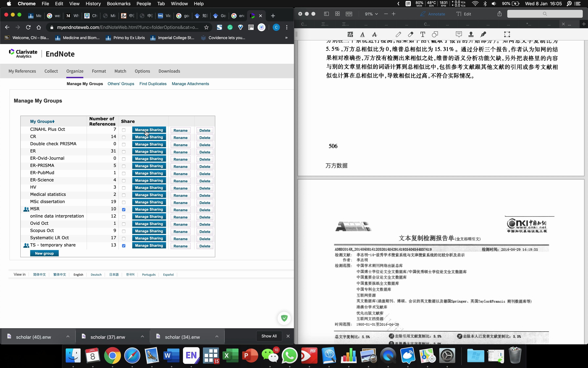Open EndNote app from the Dock
588x368 pixels.
pyautogui.click(x=191, y=356)
